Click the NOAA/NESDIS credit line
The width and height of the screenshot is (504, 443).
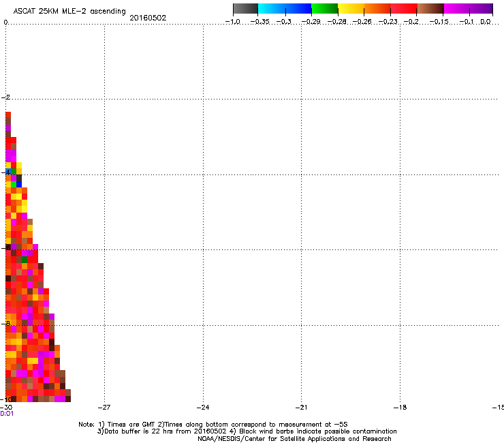294,439
